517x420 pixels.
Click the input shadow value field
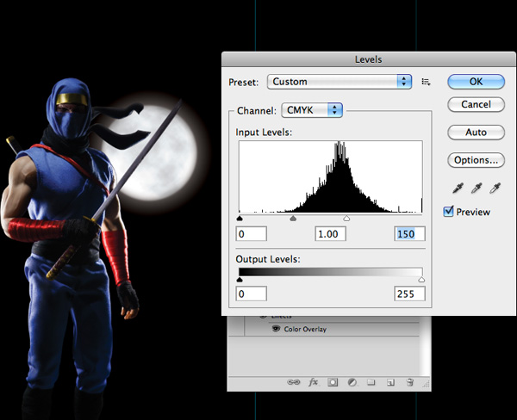tap(252, 234)
